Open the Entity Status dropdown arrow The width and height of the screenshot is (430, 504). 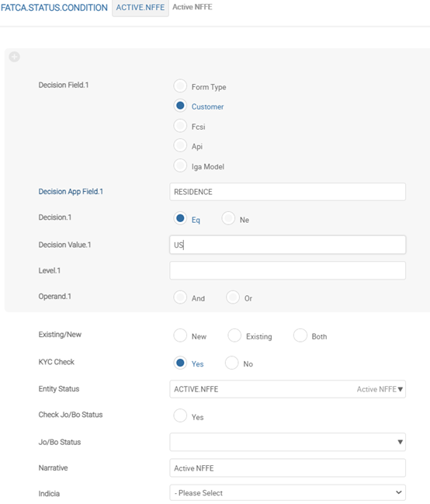400,389
